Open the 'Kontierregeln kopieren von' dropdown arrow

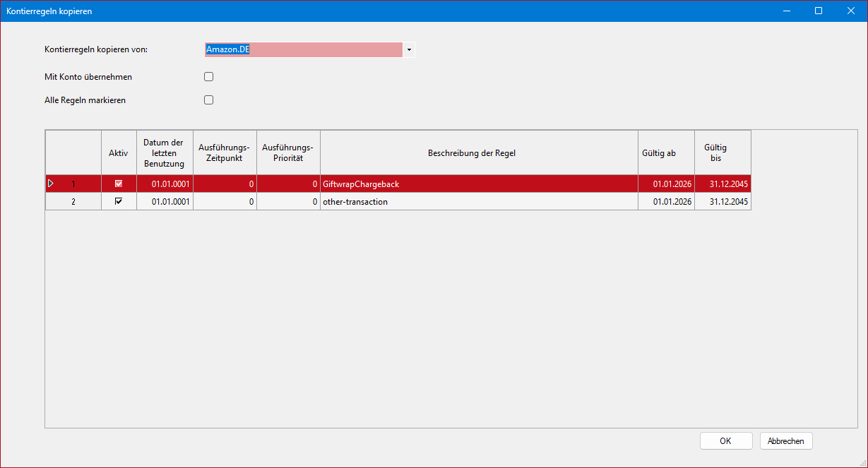(x=409, y=50)
